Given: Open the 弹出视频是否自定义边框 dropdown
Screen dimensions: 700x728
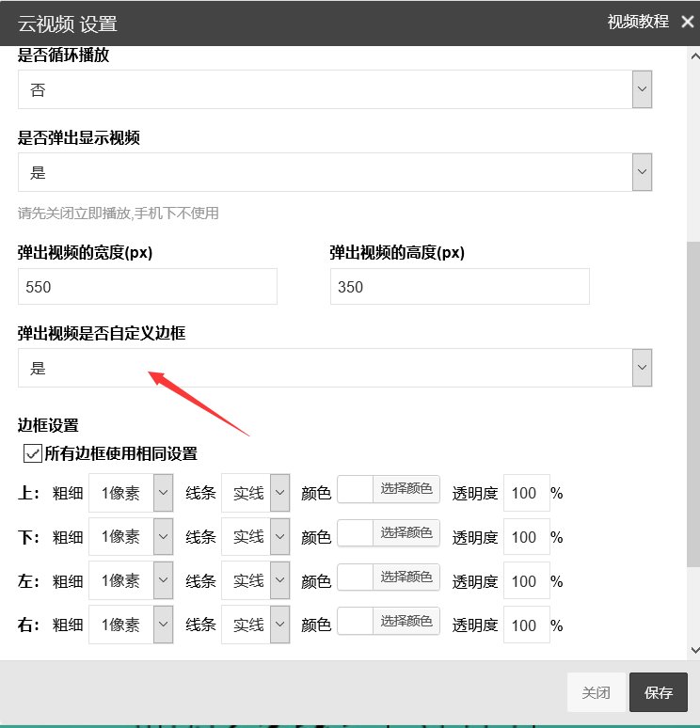Looking at the screenshot, I should (x=335, y=368).
